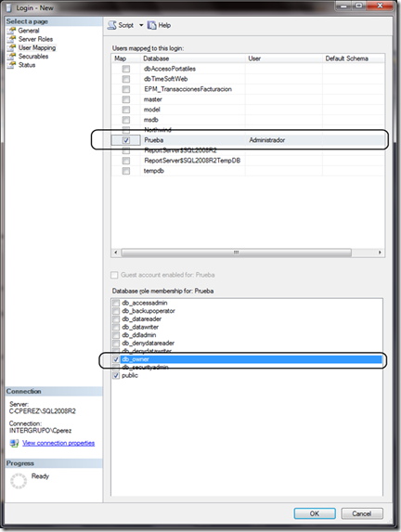Screen dimensions: 401x532
Task: Uncheck the Prueba database map checkbox
Action: point(126,140)
